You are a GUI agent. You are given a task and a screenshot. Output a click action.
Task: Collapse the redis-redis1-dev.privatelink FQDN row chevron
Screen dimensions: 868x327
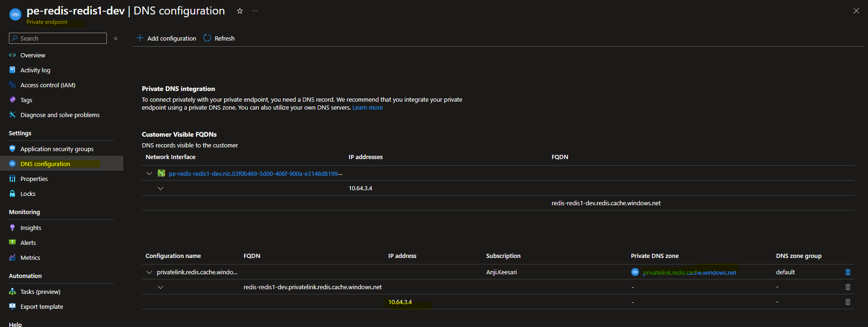tap(161, 287)
